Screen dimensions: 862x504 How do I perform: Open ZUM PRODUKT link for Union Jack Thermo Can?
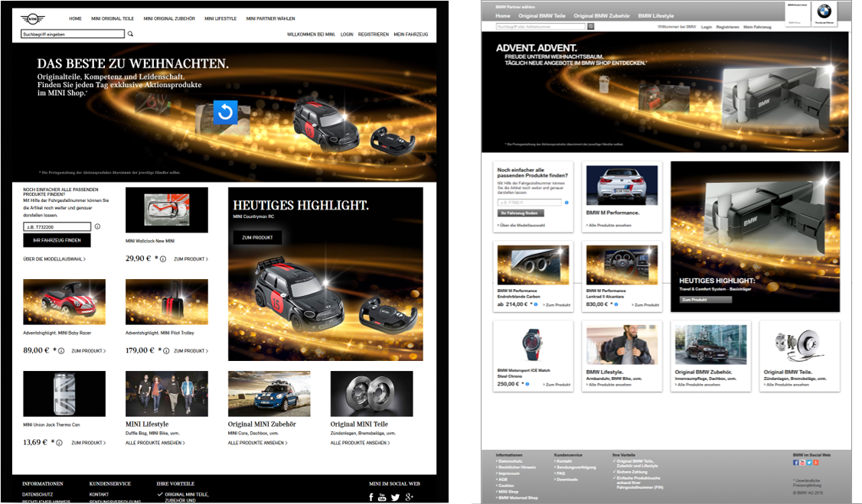click(89, 443)
